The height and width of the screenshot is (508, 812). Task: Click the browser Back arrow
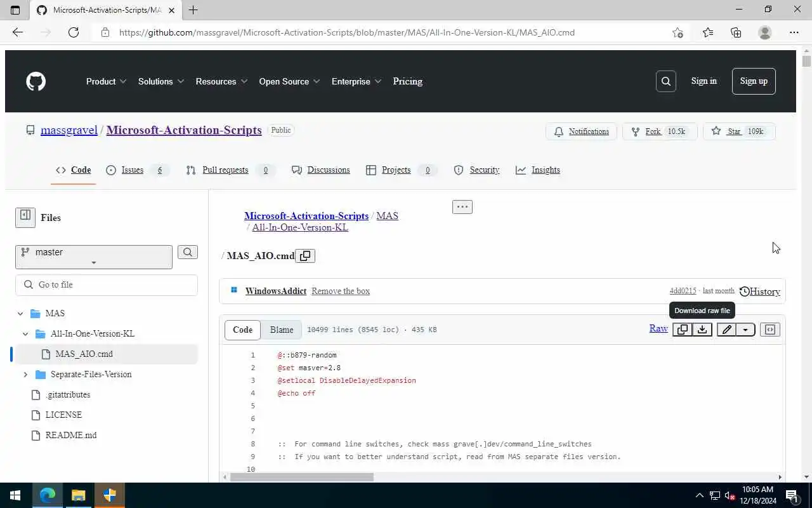[x=18, y=32]
